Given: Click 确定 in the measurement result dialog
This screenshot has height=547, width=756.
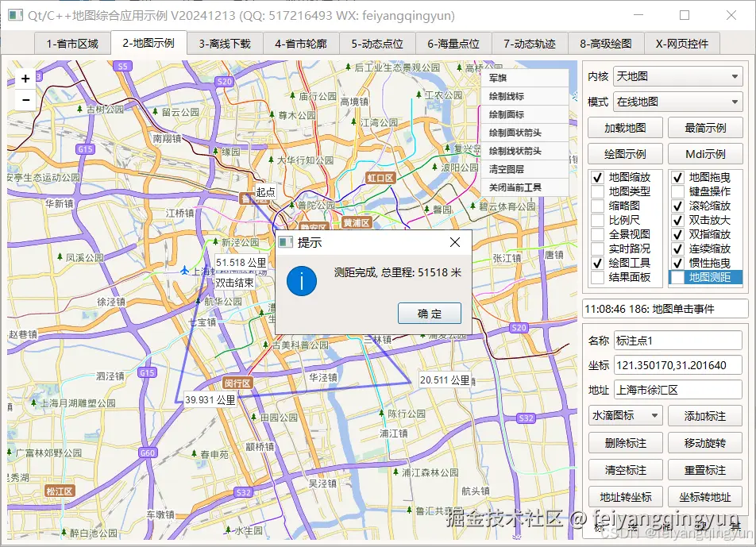Looking at the screenshot, I should (429, 313).
